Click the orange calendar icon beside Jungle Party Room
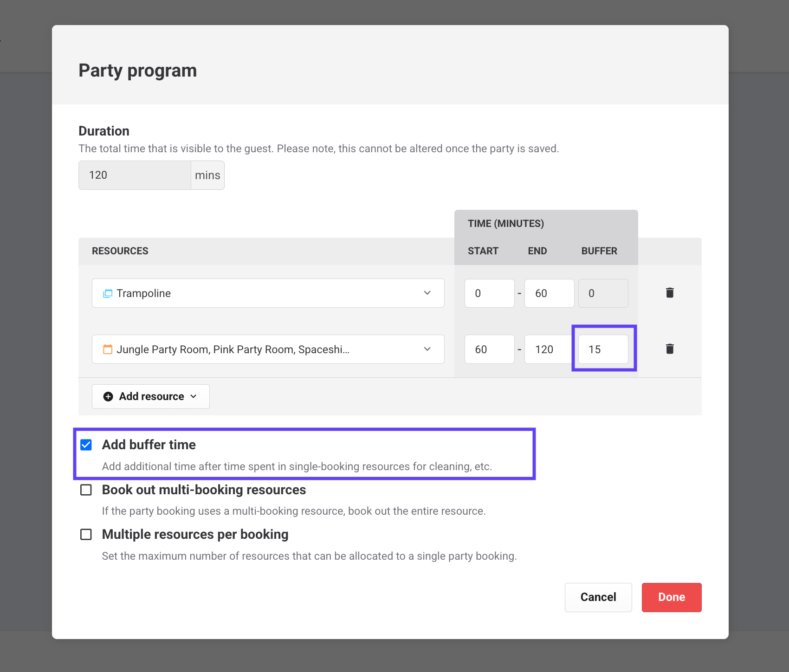The height and width of the screenshot is (672, 789). pyautogui.click(x=108, y=349)
